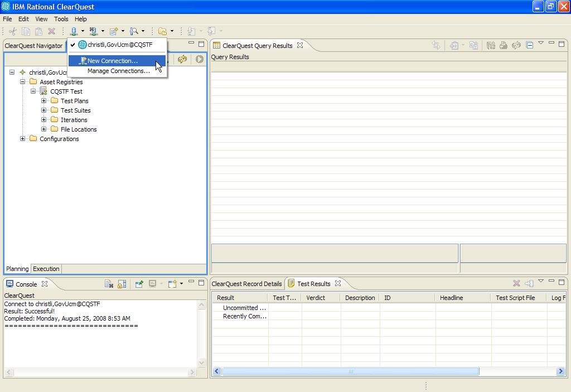
Task: Click the Uncommitted row in Test Results
Action: pyautogui.click(x=244, y=308)
